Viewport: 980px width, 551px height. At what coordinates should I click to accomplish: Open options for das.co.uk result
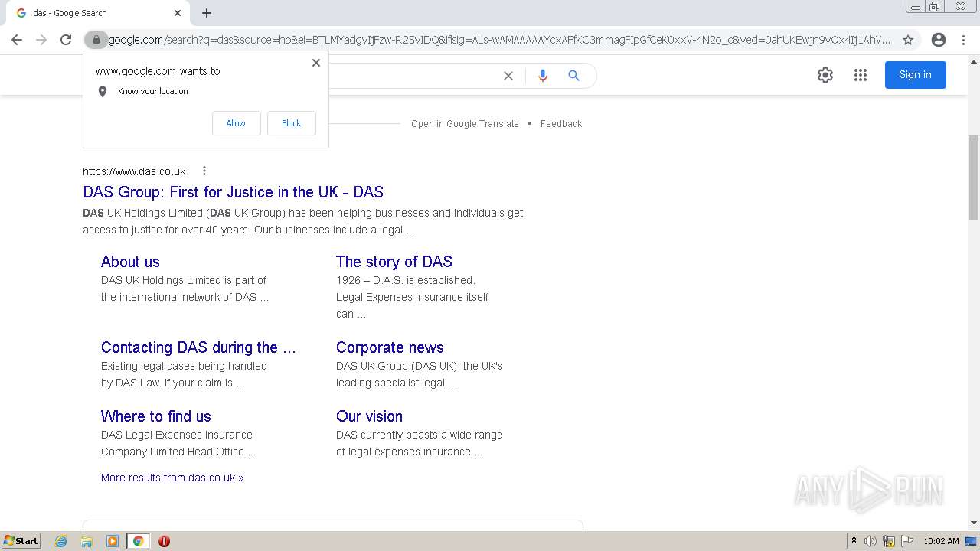coord(204,171)
